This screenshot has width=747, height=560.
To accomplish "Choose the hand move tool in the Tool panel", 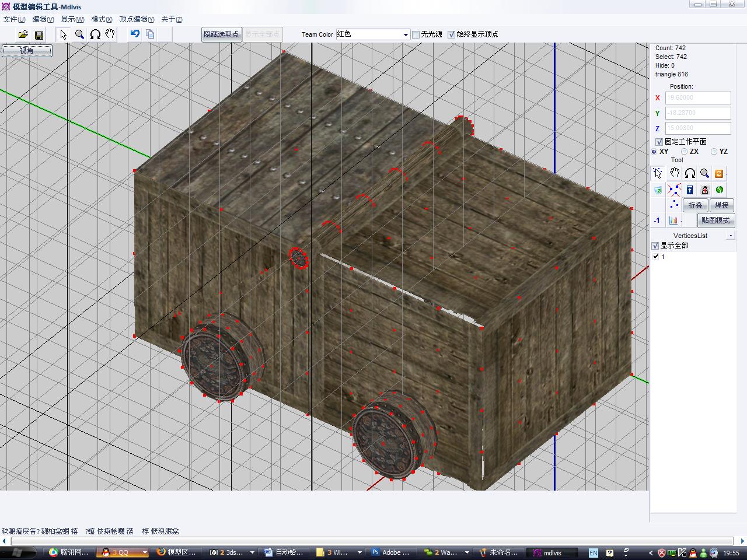I will coord(675,173).
